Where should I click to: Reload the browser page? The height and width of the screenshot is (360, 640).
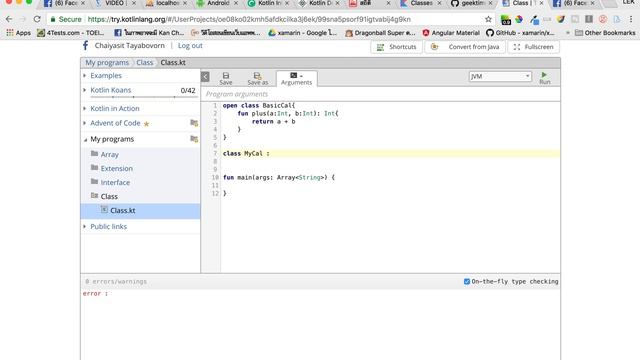(37, 19)
